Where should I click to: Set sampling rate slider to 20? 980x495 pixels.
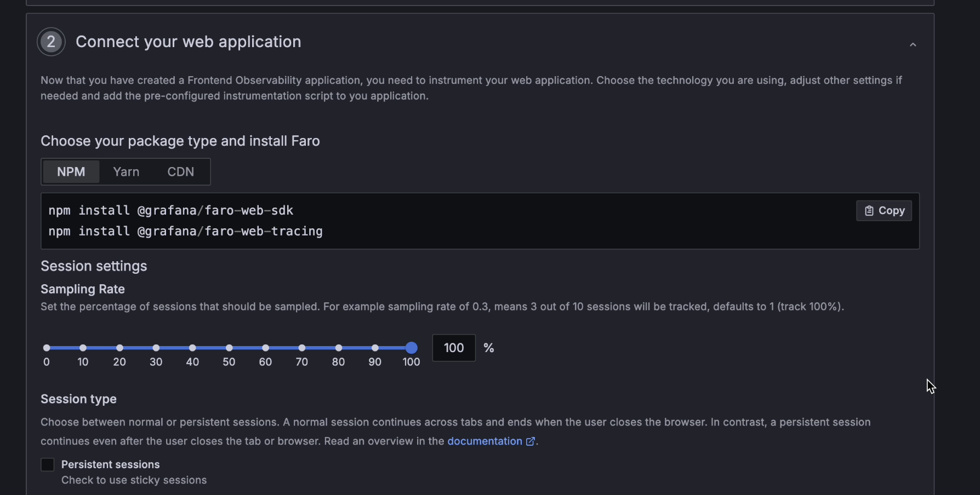pos(119,348)
